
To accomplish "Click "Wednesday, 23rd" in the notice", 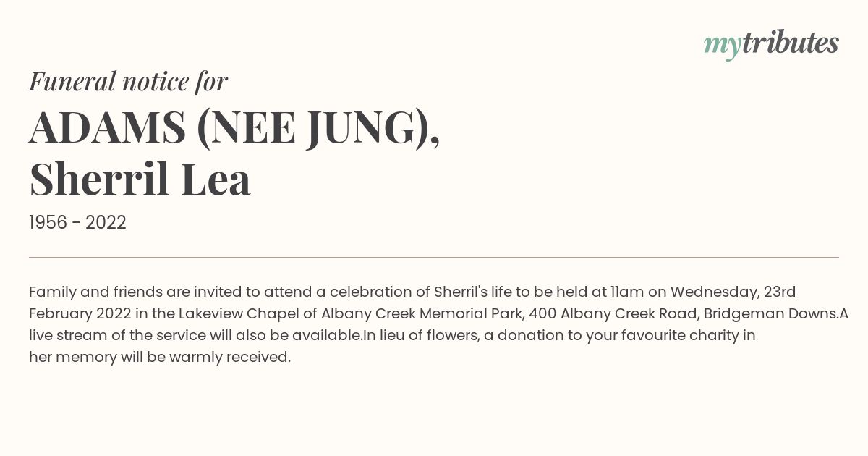I will coord(733,292).
